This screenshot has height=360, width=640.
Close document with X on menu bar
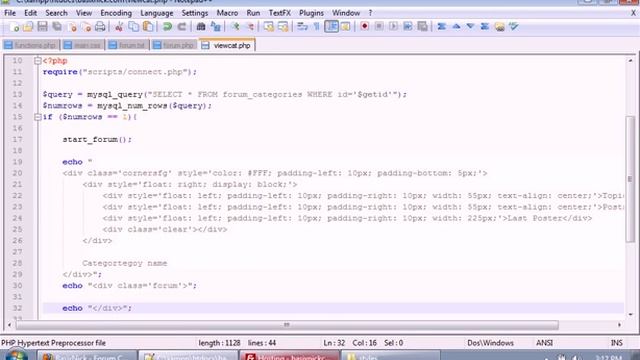point(633,13)
